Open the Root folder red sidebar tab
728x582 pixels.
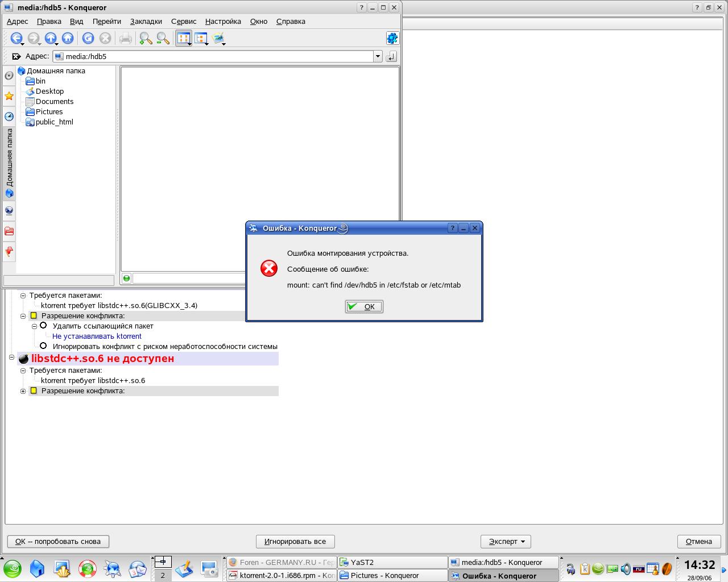coord(9,231)
